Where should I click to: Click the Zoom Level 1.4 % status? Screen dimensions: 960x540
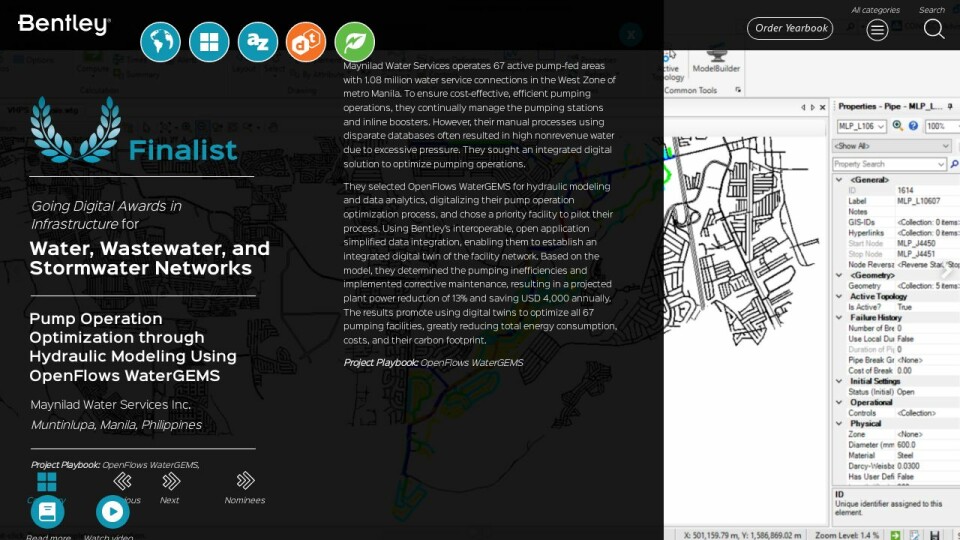pos(846,535)
